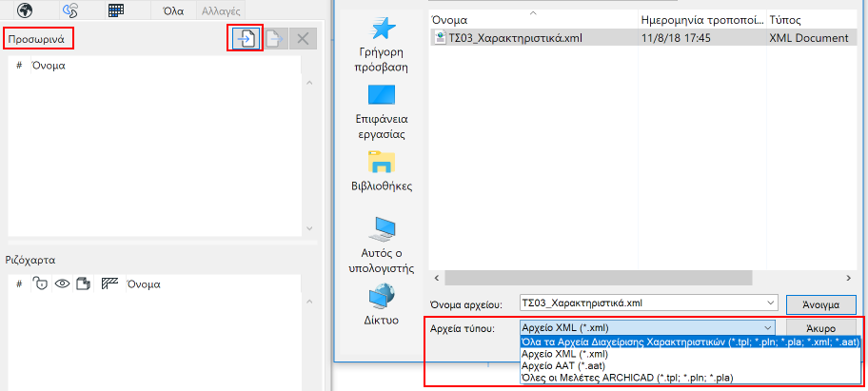The height and width of the screenshot is (391, 868).
Task: Click the intersection hatch column icon
Action: pyautogui.click(x=110, y=284)
